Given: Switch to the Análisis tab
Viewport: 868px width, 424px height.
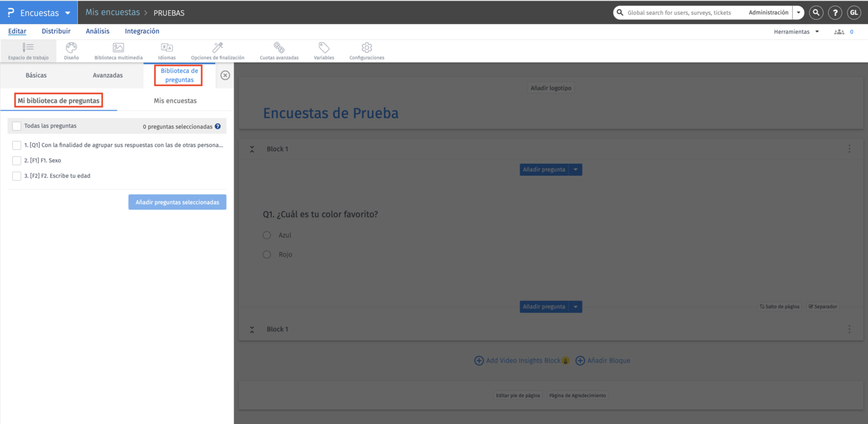Looking at the screenshot, I should 98,31.
